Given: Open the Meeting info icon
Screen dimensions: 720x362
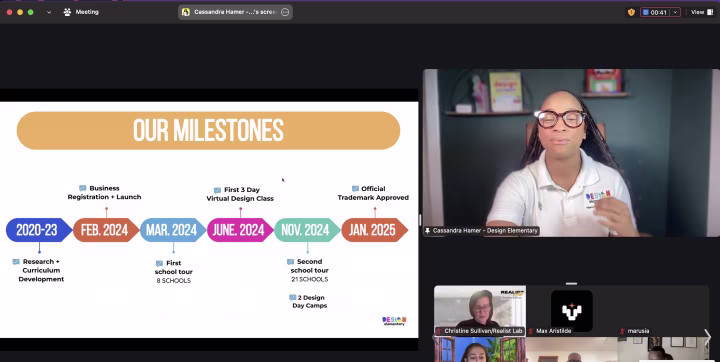Looking at the screenshot, I should click(67, 12).
